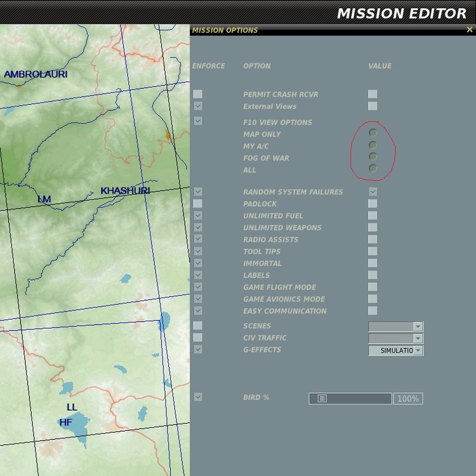Toggle enforce checkbox for Game Avionics Mode
Image resolution: width=476 pixels, height=476 pixels.
pyautogui.click(x=197, y=299)
